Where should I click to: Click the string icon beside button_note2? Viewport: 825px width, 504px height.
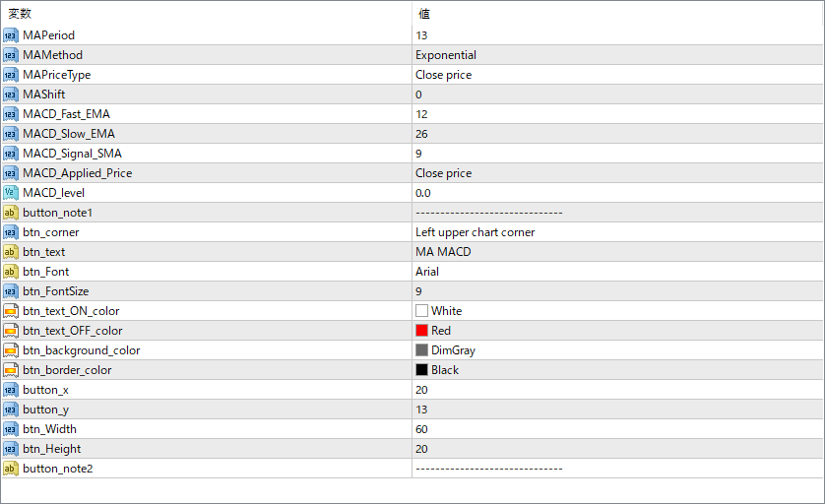pos(11,469)
